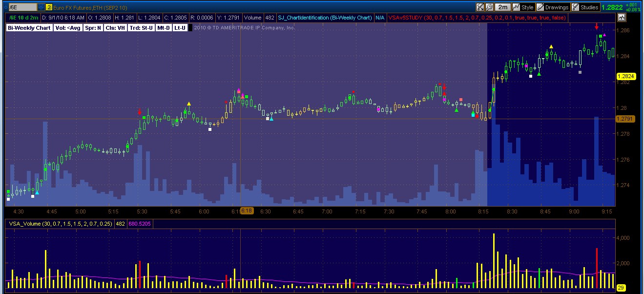Open the Studies menu
Screen dimensions: 644x294
pyautogui.click(x=585, y=7)
